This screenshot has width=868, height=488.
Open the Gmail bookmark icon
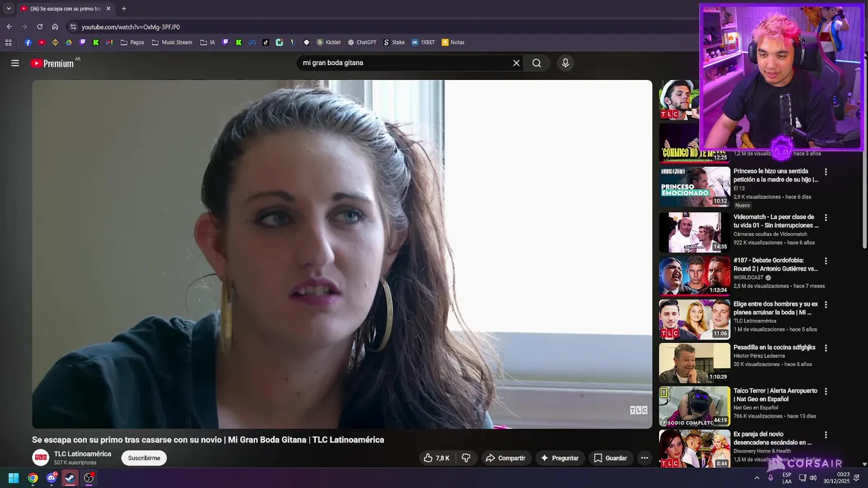click(x=109, y=42)
